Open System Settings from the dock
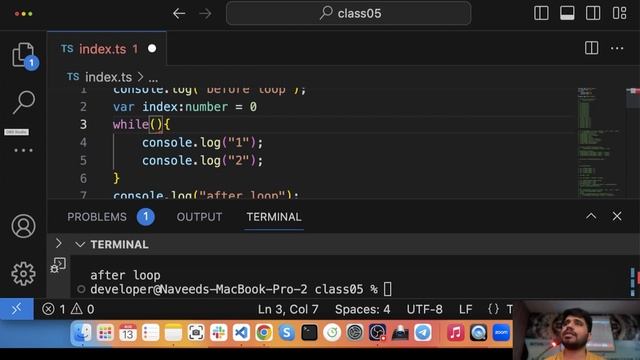This screenshot has width=640, height=360. (x=355, y=333)
